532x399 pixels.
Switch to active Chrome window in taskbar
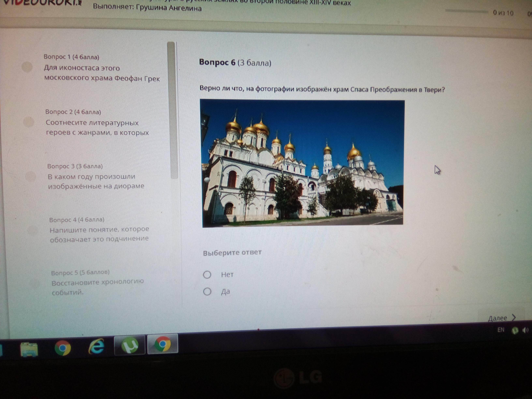[163, 344]
